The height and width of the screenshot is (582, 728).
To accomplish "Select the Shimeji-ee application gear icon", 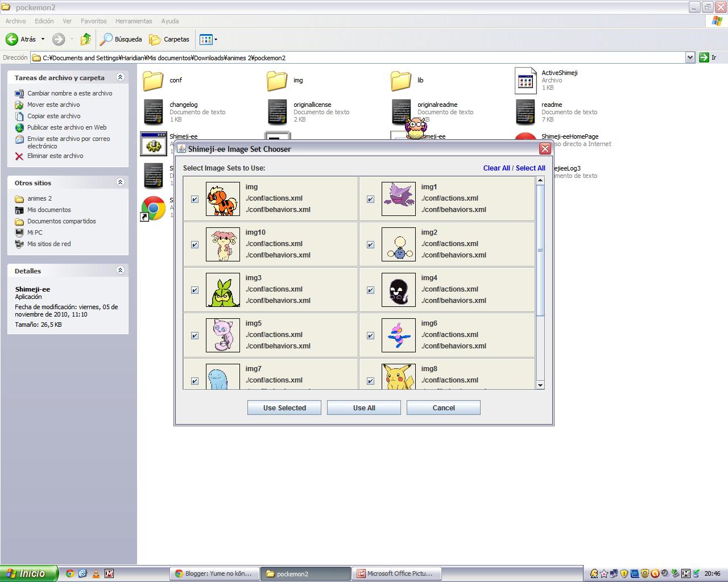I will (154, 144).
